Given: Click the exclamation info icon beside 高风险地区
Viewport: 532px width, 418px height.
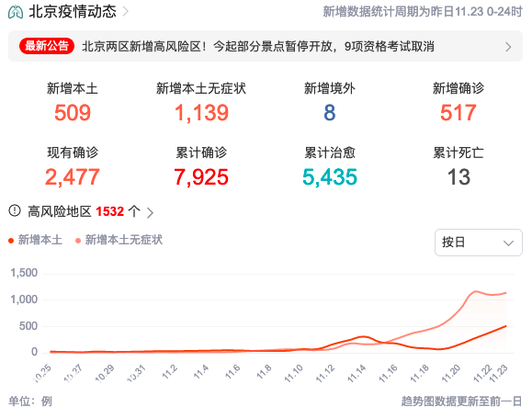Looking at the screenshot, I should 15,210.
